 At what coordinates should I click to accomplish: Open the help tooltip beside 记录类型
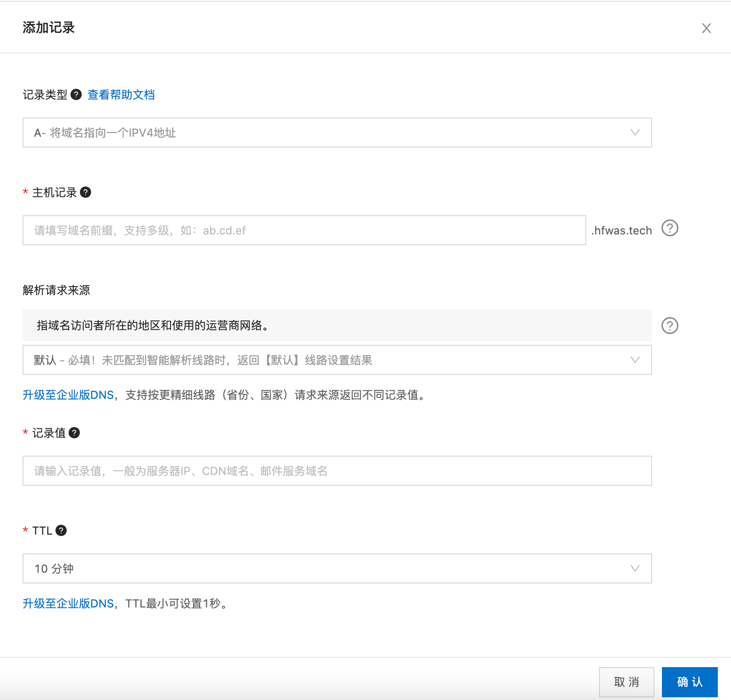coord(77,94)
